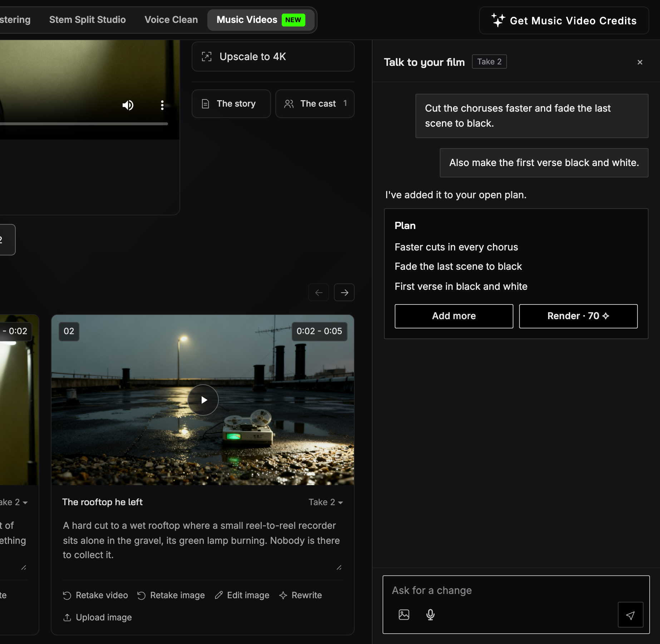The height and width of the screenshot is (644, 660).
Task: Click the plan item 'Fade the last scene to black'
Action: (458, 267)
